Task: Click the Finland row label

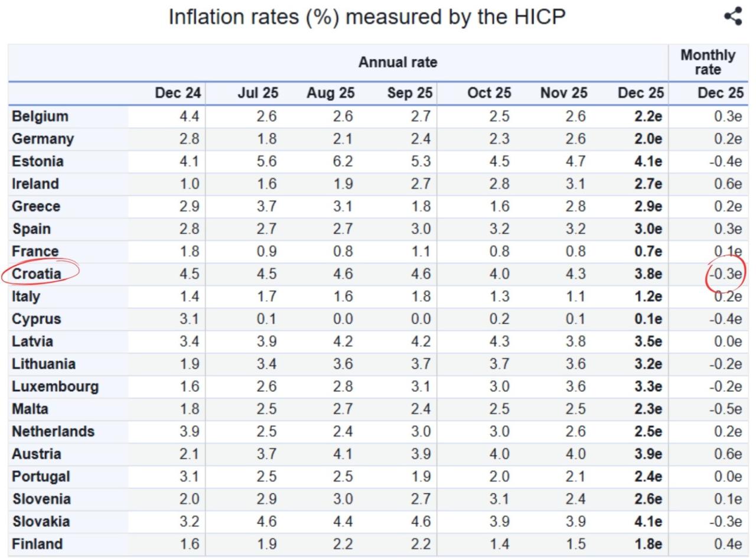Action: [37, 544]
